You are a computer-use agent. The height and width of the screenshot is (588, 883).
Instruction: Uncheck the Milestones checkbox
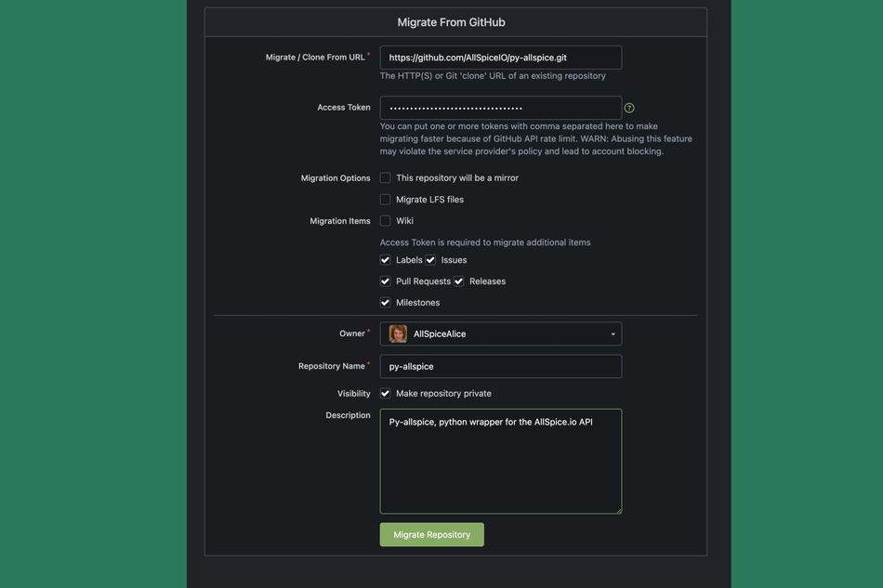(x=385, y=303)
